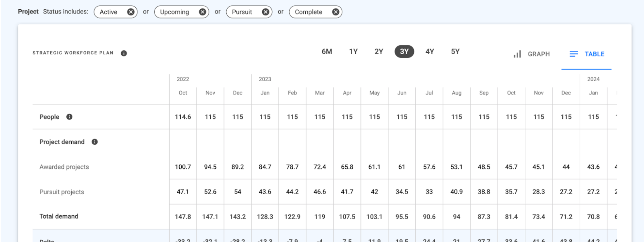This screenshot has height=242, width=644.
Task: Click the Complete filter chip label
Action: (x=309, y=12)
